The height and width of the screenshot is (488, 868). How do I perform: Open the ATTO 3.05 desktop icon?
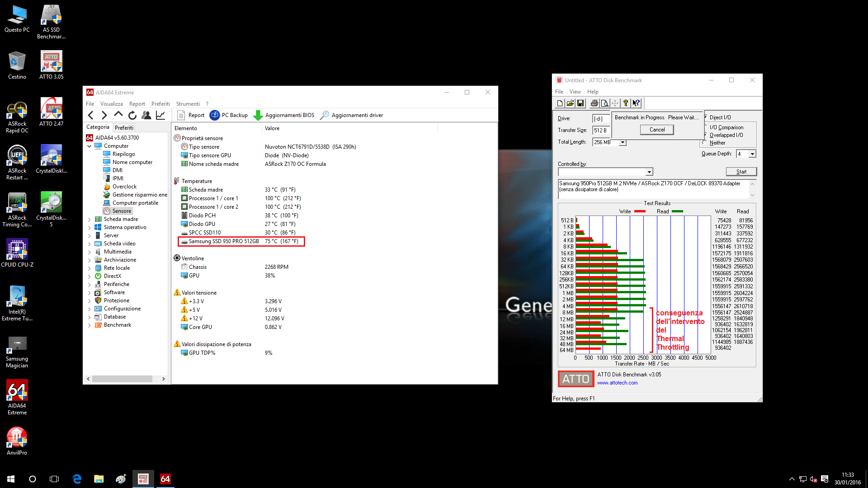point(51,65)
